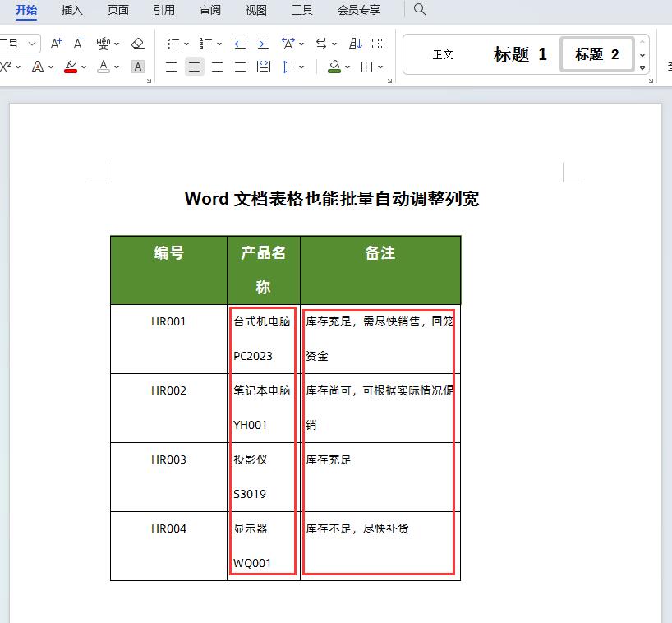Image resolution: width=672 pixels, height=623 pixels.
Task: Click the 编号 header cell
Action: coord(169,270)
